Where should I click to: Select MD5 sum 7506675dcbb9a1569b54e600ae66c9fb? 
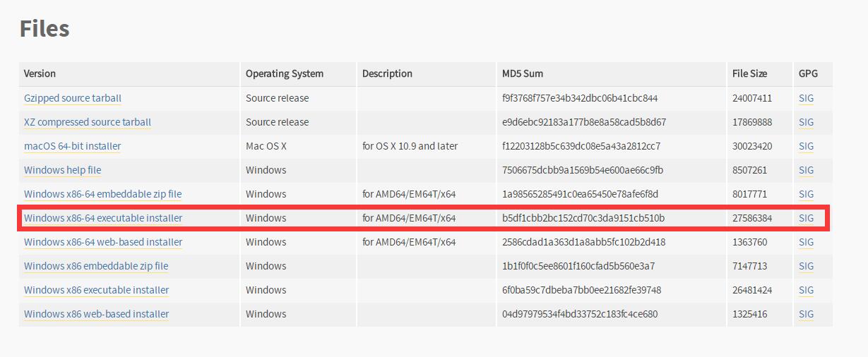[583, 170]
